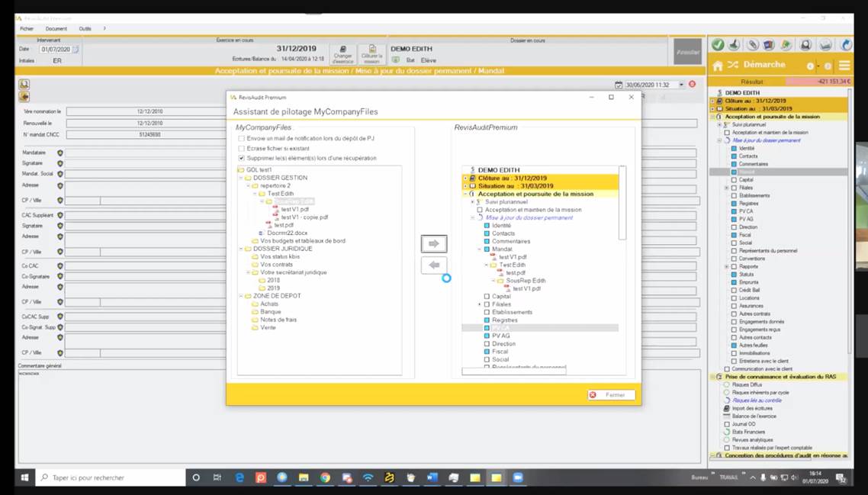The height and width of the screenshot is (495, 868).
Task: Click the Changer d'exercice icon
Action: point(342,50)
